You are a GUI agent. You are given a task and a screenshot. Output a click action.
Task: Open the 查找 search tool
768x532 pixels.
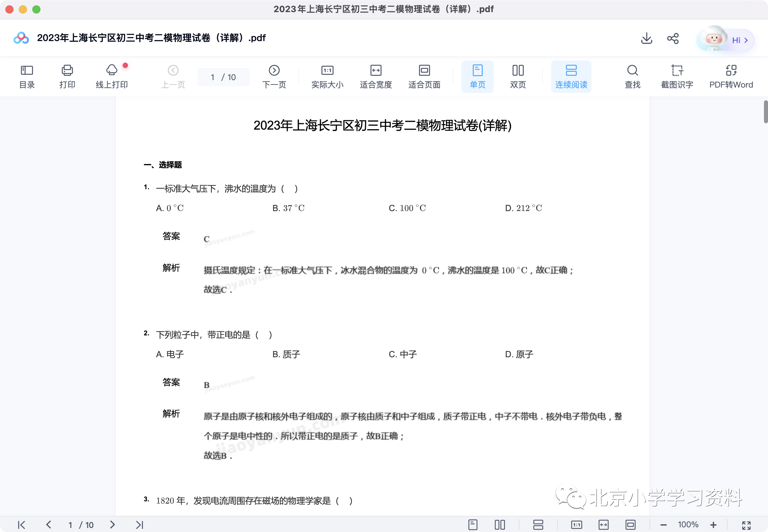[633, 77]
